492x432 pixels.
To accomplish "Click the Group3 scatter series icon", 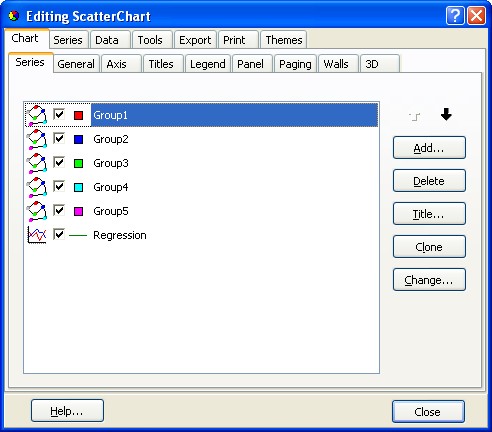I will [x=37, y=163].
